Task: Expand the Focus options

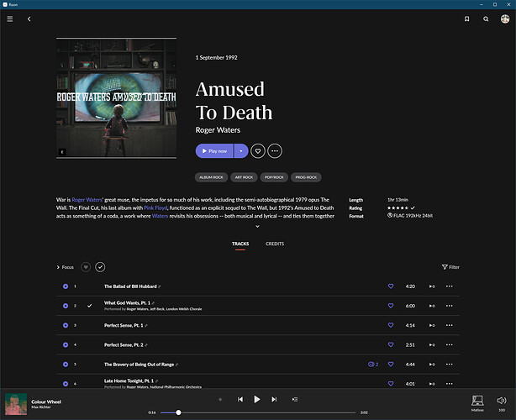Action: (66, 267)
